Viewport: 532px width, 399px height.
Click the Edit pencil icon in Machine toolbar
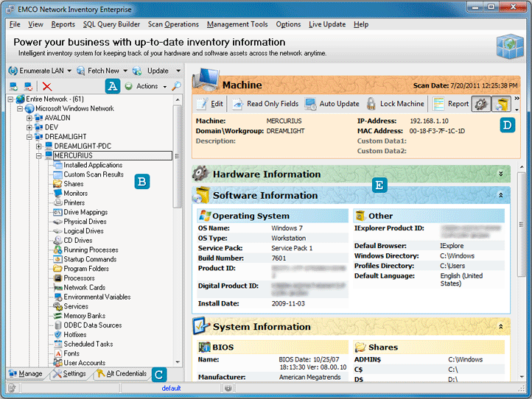point(202,104)
